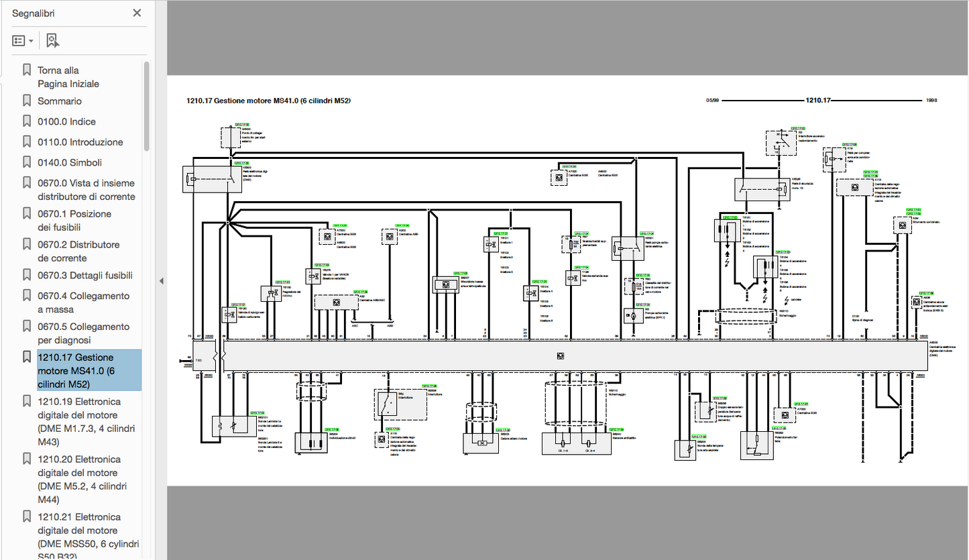The image size is (969, 560).
Task: Click the bookmark icon beside 0100.0 Indice
Action: click(27, 121)
